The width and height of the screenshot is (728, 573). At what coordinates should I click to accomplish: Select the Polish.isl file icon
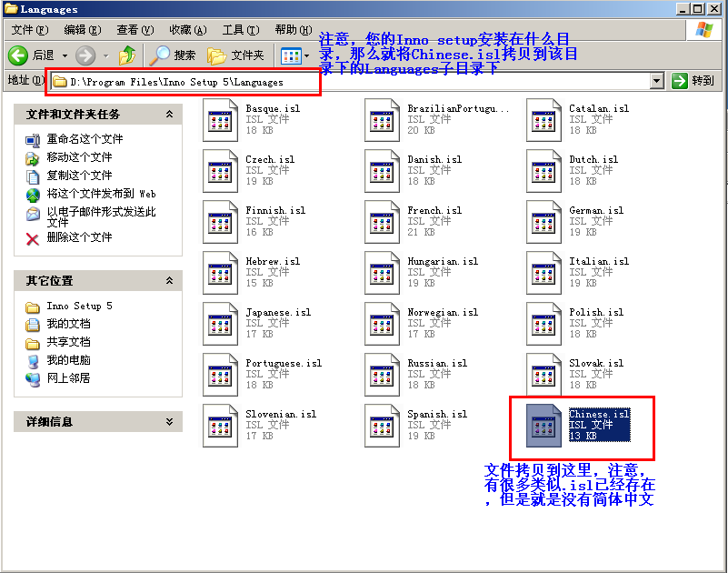click(x=544, y=324)
